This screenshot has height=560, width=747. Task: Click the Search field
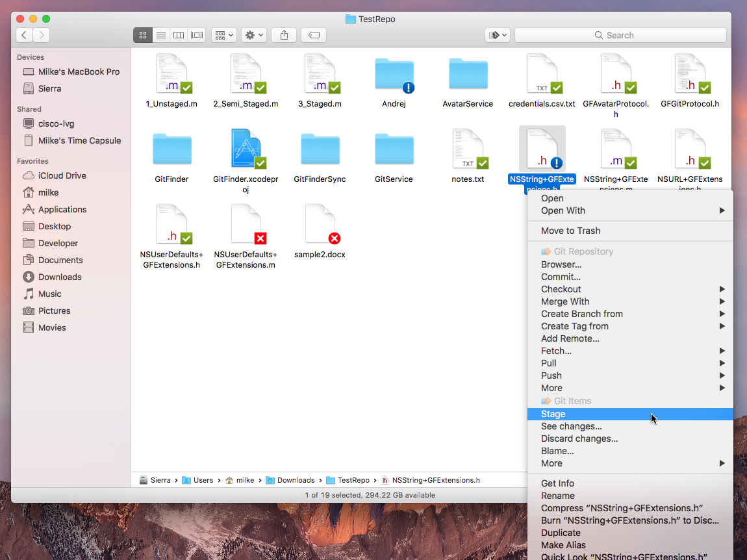(620, 35)
